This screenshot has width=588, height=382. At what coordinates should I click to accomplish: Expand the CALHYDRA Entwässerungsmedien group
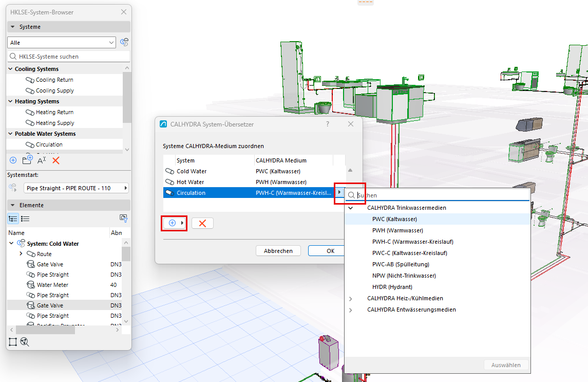point(351,310)
